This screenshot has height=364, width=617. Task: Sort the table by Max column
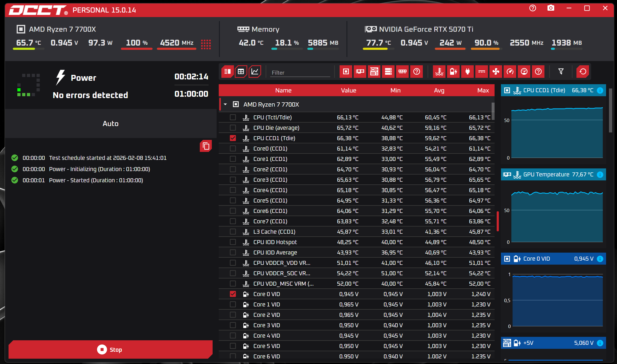pos(483,90)
